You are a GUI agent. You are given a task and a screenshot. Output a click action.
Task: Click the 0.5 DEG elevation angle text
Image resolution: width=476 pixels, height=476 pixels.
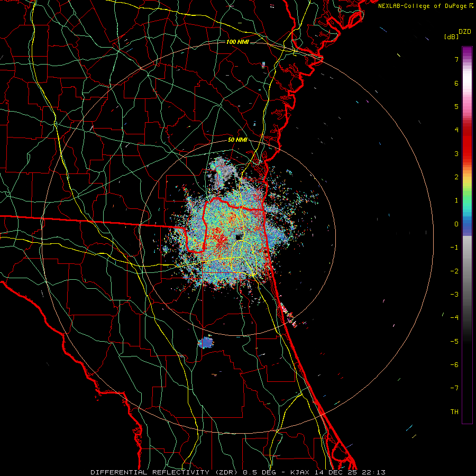pyautogui.click(x=260, y=472)
